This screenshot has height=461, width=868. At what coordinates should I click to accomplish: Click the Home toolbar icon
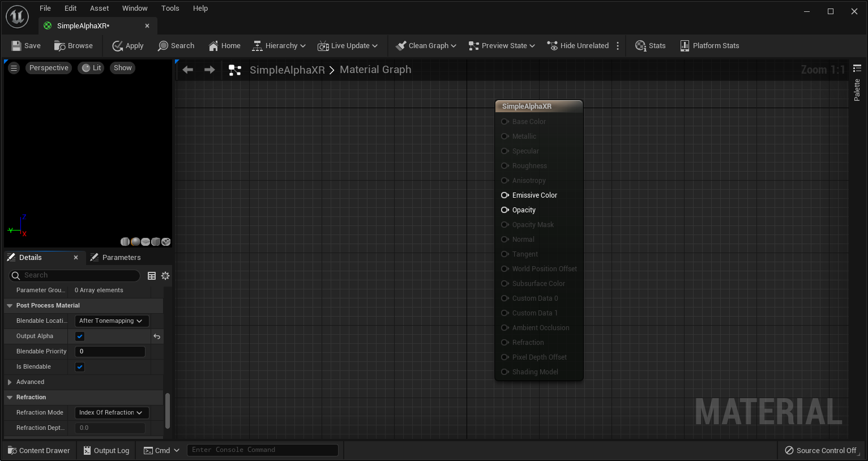pyautogui.click(x=213, y=46)
